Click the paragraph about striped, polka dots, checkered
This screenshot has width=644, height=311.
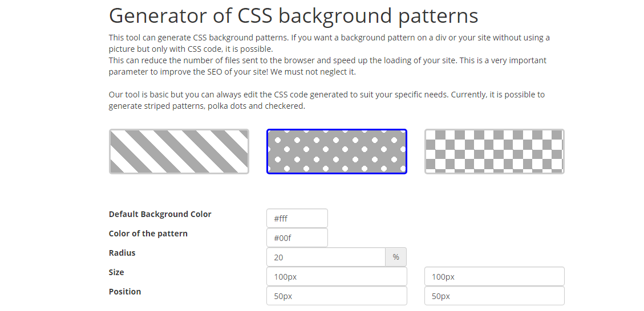pos(327,100)
